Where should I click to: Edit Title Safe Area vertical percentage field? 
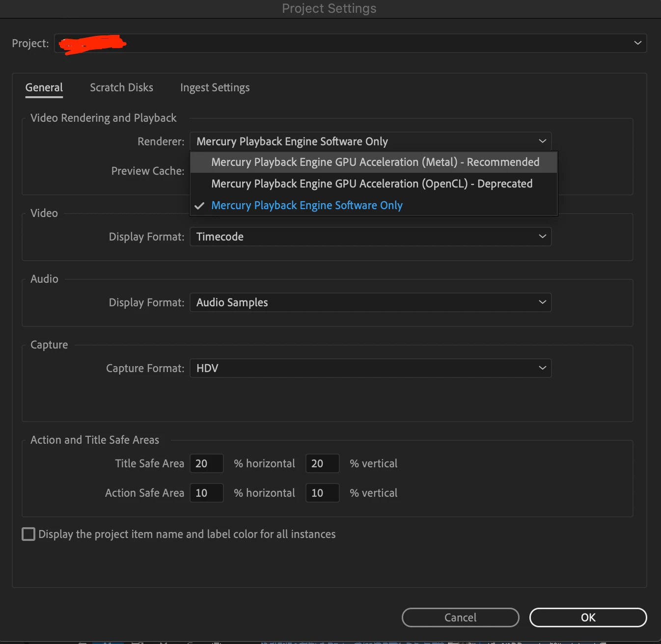click(323, 463)
